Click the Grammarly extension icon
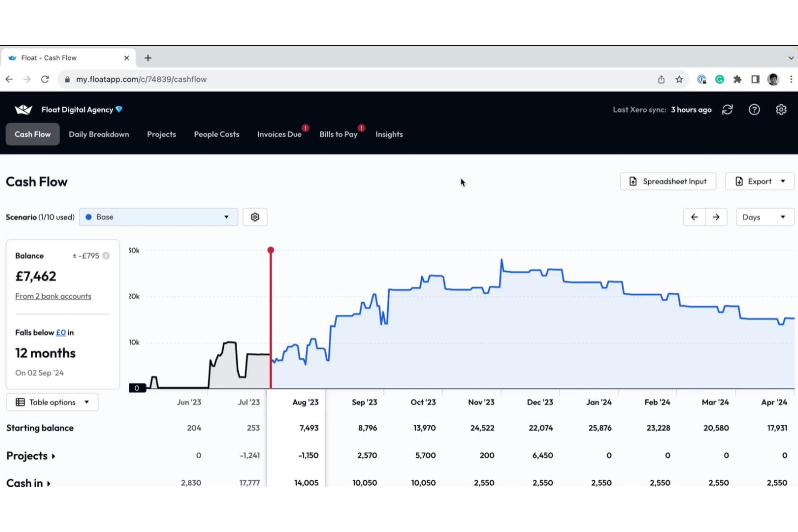 pos(719,79)
